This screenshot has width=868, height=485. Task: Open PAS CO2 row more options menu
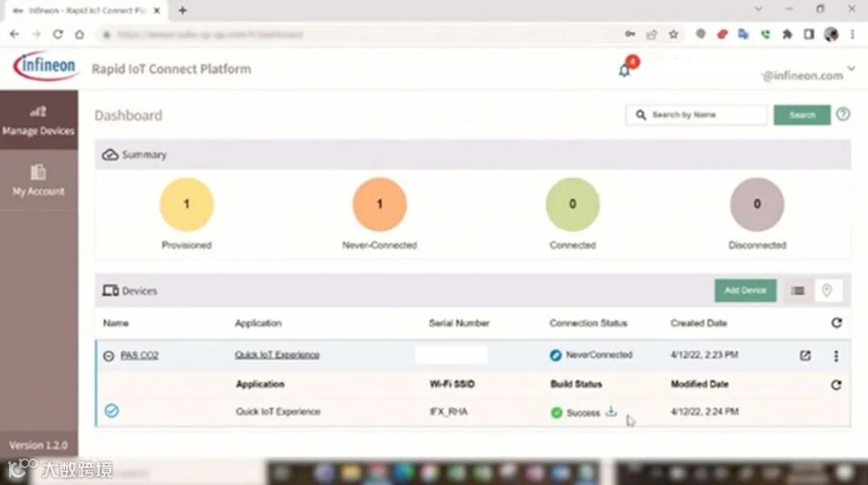836,356
